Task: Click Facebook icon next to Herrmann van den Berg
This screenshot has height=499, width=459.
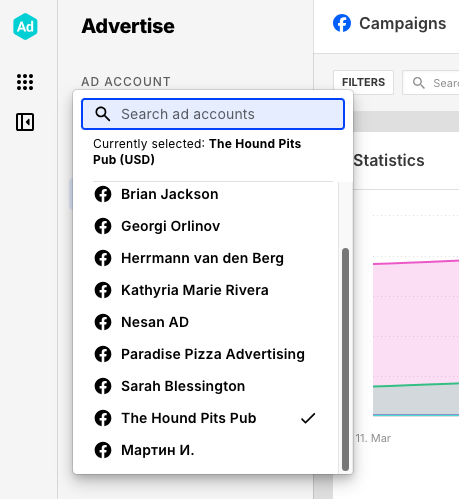Action: (103, 258)
